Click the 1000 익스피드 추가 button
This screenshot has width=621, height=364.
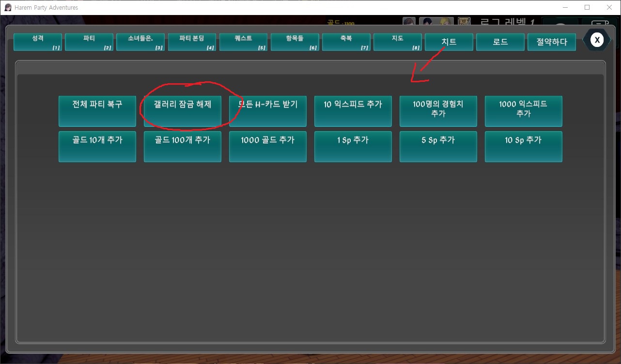coord(523,111)
